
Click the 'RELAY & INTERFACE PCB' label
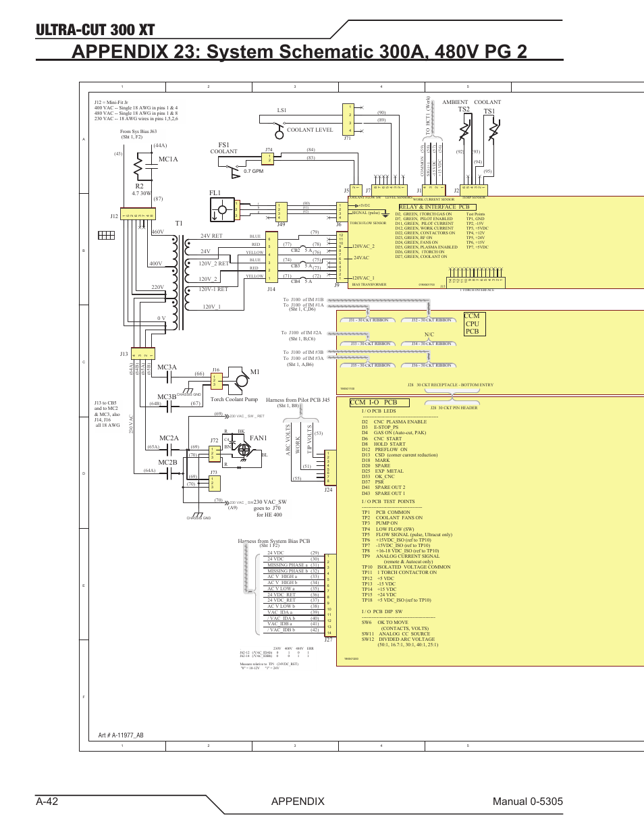tap(438, 207)
